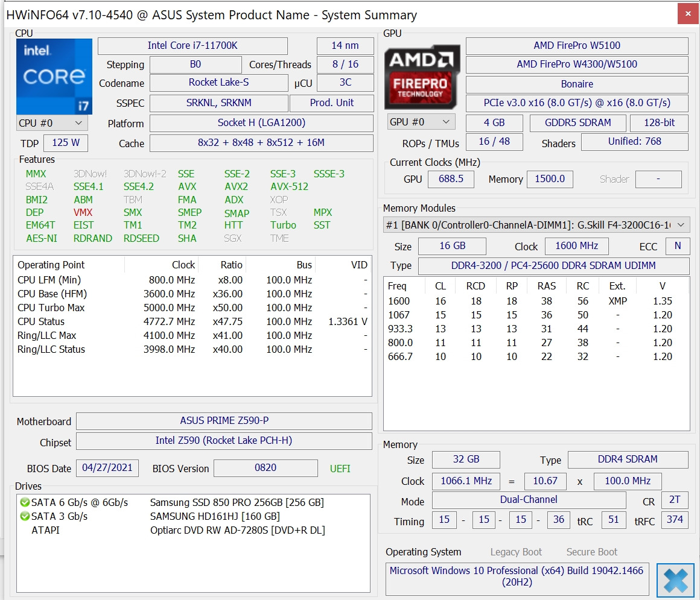The width and height of the screenshot is (700, 600).
Task: Expand the Memory Modules bank dropdown
Action: tap(536, 225)
